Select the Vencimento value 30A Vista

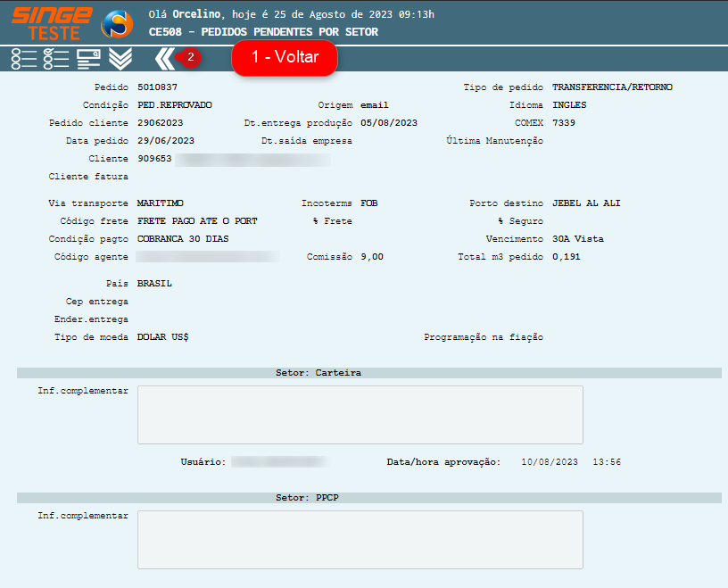coord(578,239)
